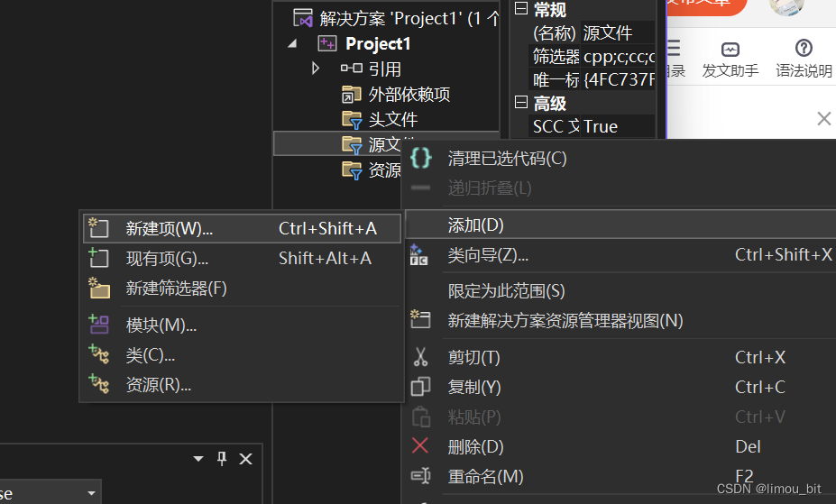Click the 现有项 existing item icon
Viewport: 836px width, 504px height.
[98, 258]
